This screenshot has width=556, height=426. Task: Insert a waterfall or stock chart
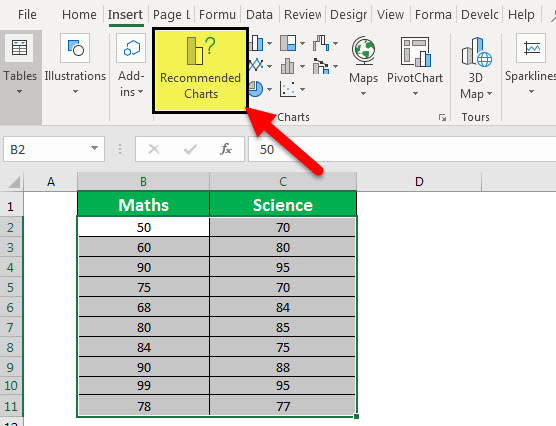tap(321, 43)
